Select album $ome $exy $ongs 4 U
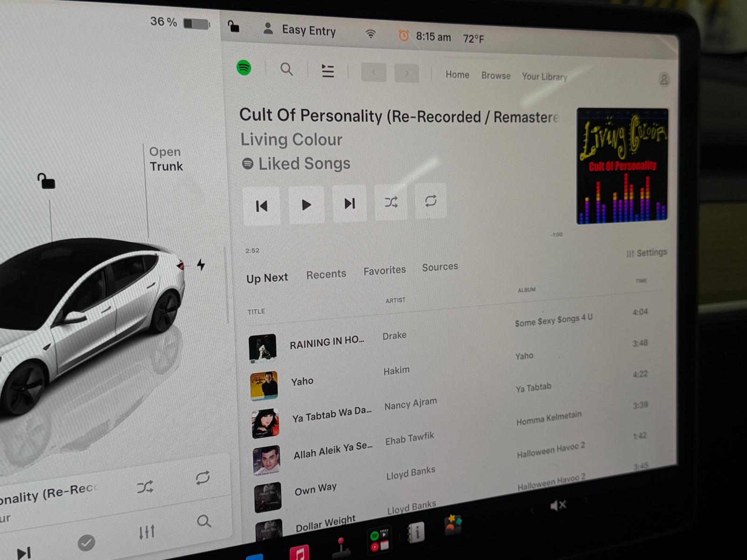 (554, 320)
